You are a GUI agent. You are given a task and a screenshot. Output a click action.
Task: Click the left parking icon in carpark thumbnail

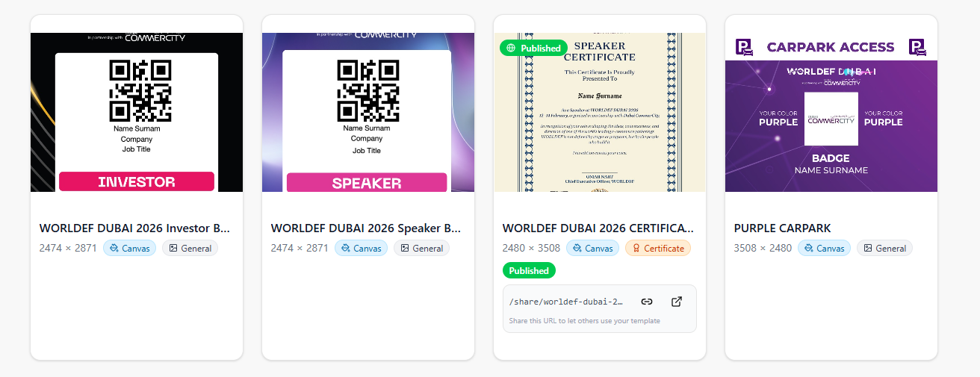pyautogui.click(x=745, y=48)
